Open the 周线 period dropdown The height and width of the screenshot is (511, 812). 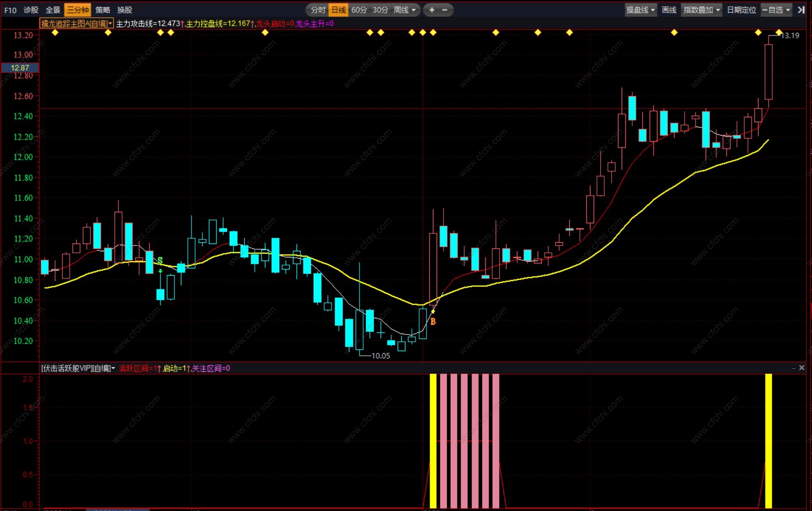click(x=404, y=10)
